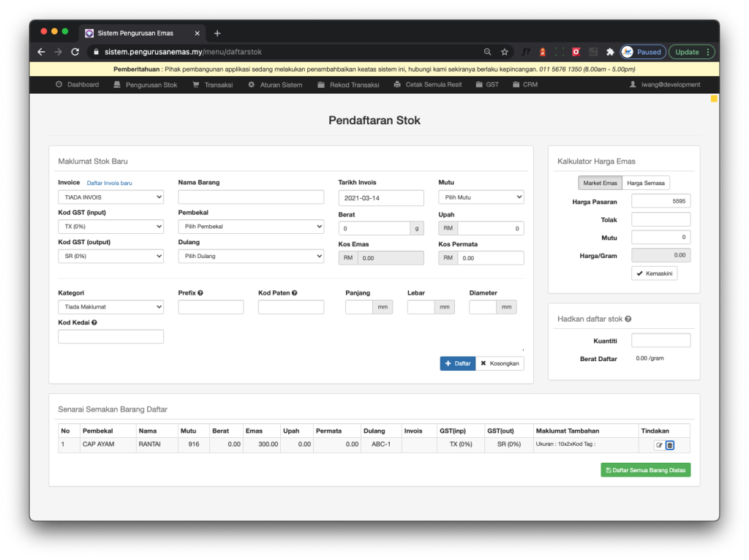749x560 pixels.
Task: Click the Nama Barang input field
Action: [x=250, y=197]
